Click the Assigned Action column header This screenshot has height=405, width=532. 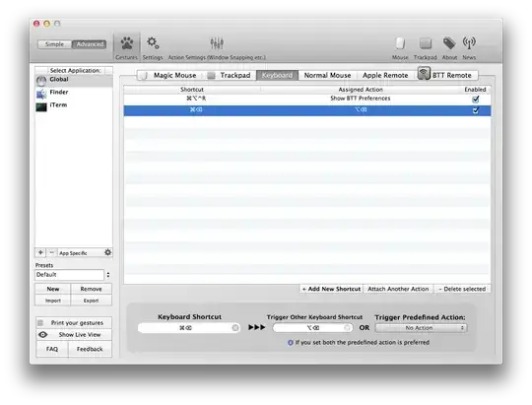pos(361,90)
